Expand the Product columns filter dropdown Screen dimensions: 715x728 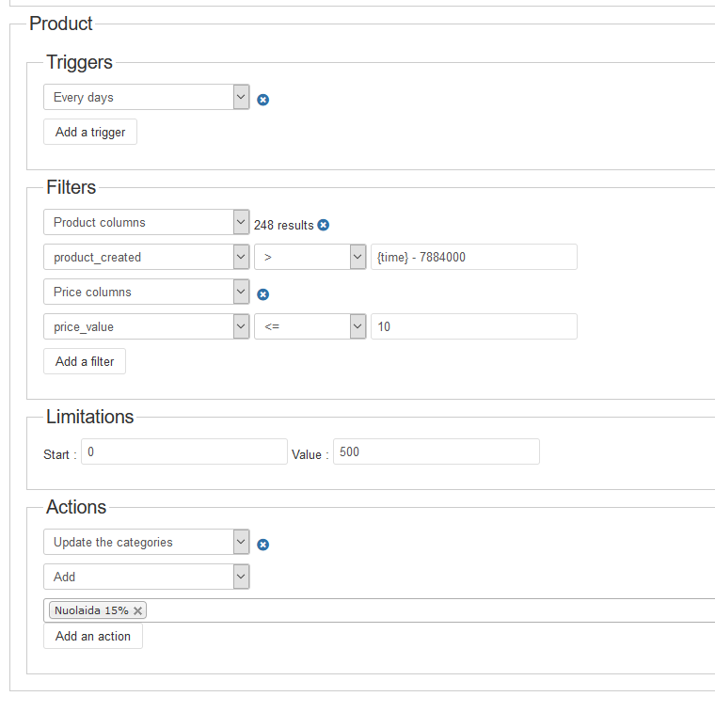(146, 222)
